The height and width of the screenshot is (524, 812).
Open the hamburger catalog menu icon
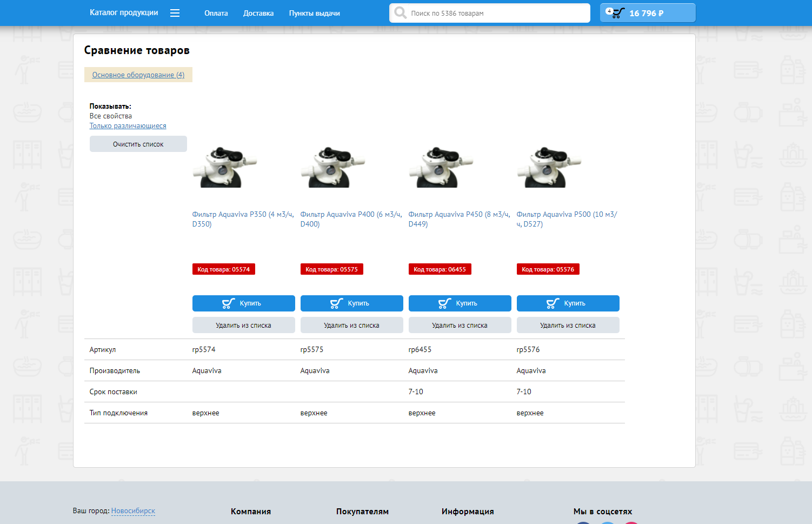175,13
